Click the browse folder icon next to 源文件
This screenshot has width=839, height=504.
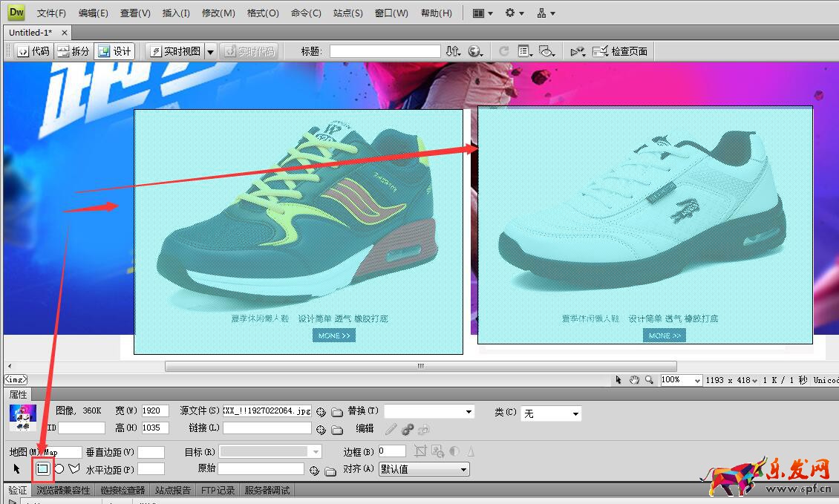coord(336,412)
